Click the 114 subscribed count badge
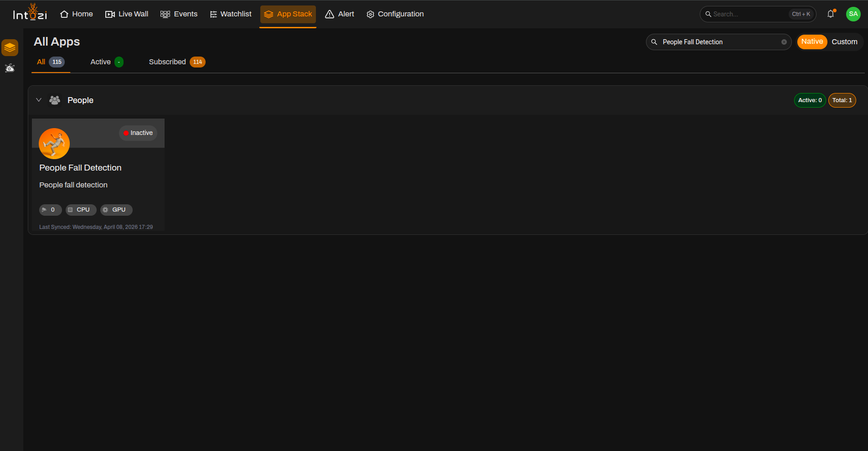 [197, 62]
